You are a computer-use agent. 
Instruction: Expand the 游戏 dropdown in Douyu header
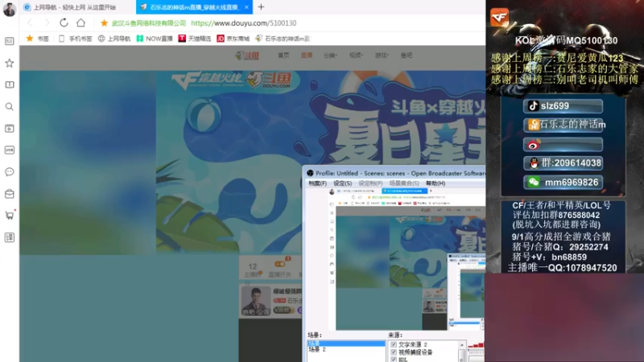[x=381, y=55]
